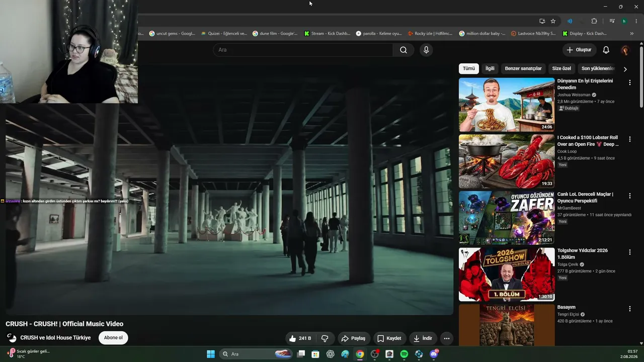Open the Quizei bookmark
Viewport: 644px width, 362px height.
224,34
